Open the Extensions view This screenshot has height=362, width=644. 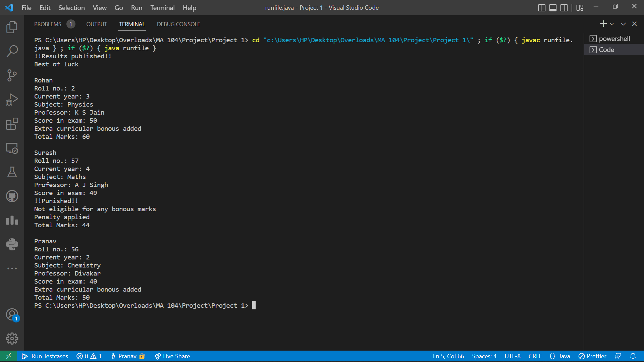click(x=12, y=124)
